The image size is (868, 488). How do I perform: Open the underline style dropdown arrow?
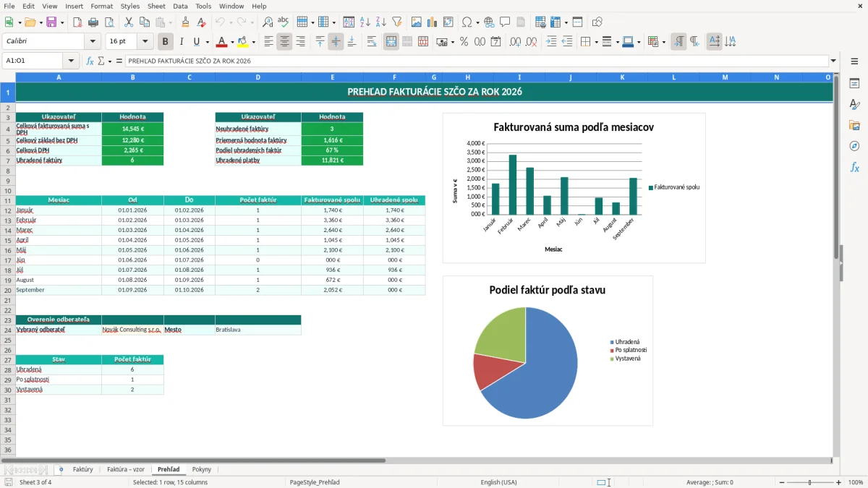pyautogui.click(x=207, y=42)
